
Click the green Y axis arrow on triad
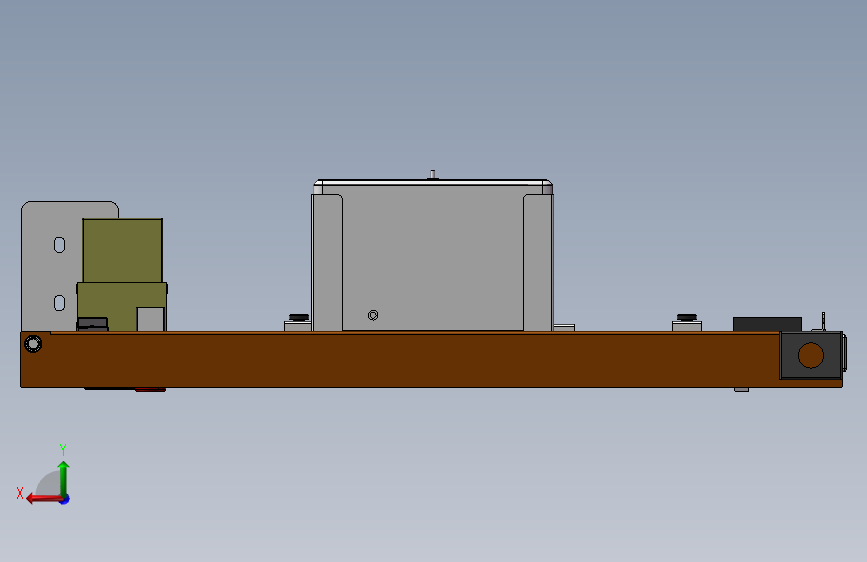[64, 477]
